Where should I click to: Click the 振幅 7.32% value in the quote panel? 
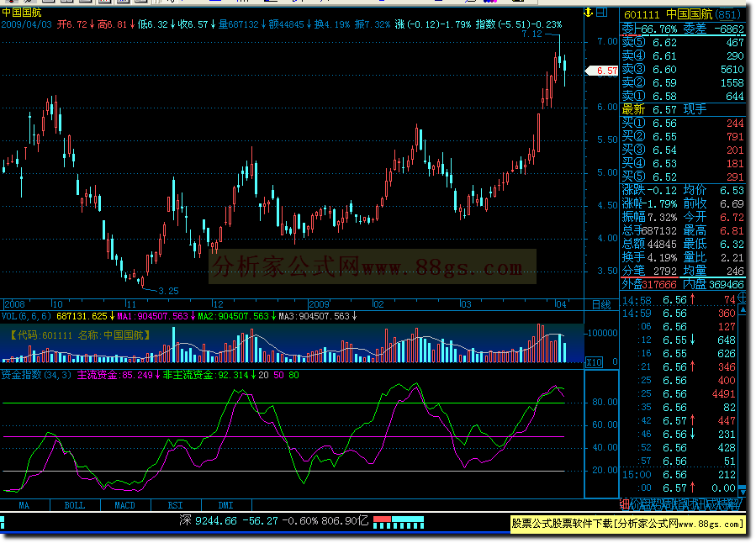(x=662, y=218)
